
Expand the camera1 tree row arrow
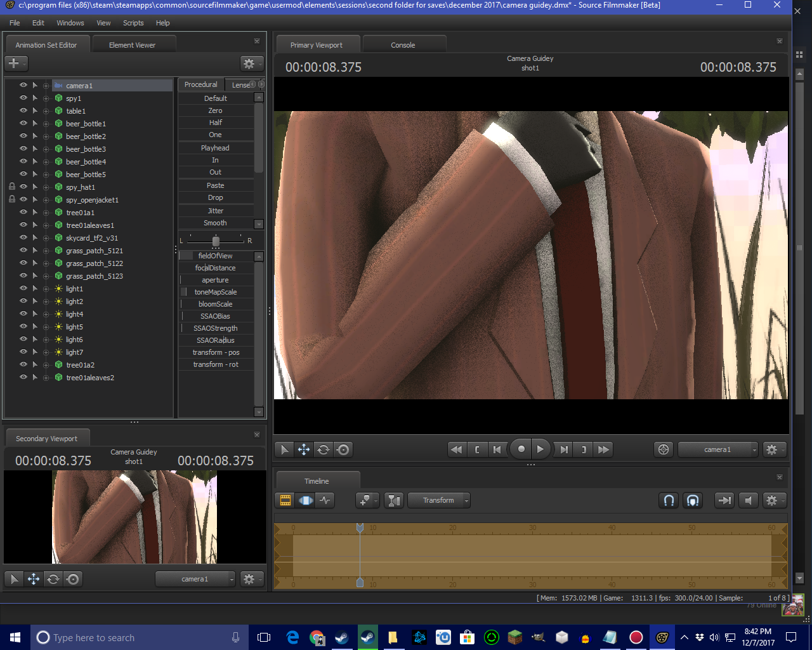(35, 85)
